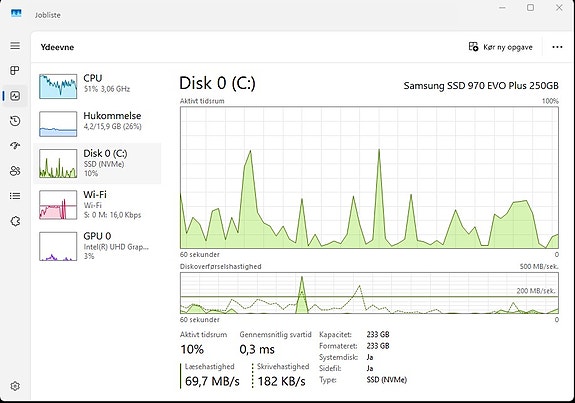Click the Diskoverførselshastighed transfer graph

point(369,293)
